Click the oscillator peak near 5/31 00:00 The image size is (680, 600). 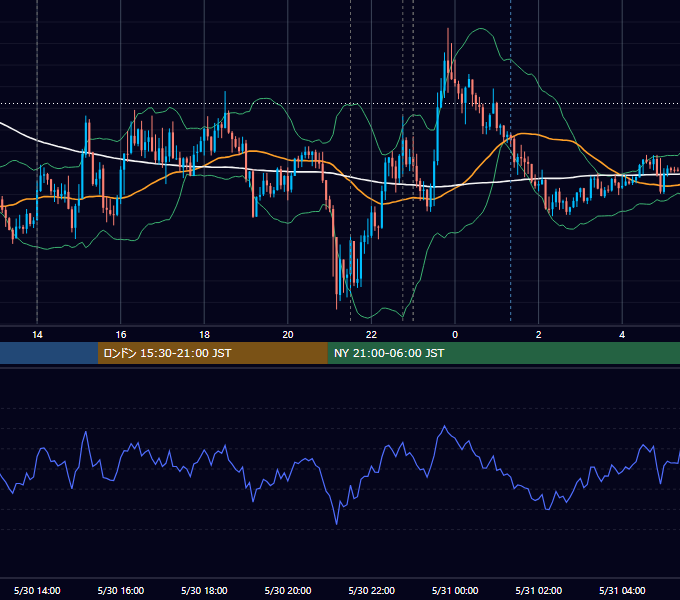[x=445, y=427]
